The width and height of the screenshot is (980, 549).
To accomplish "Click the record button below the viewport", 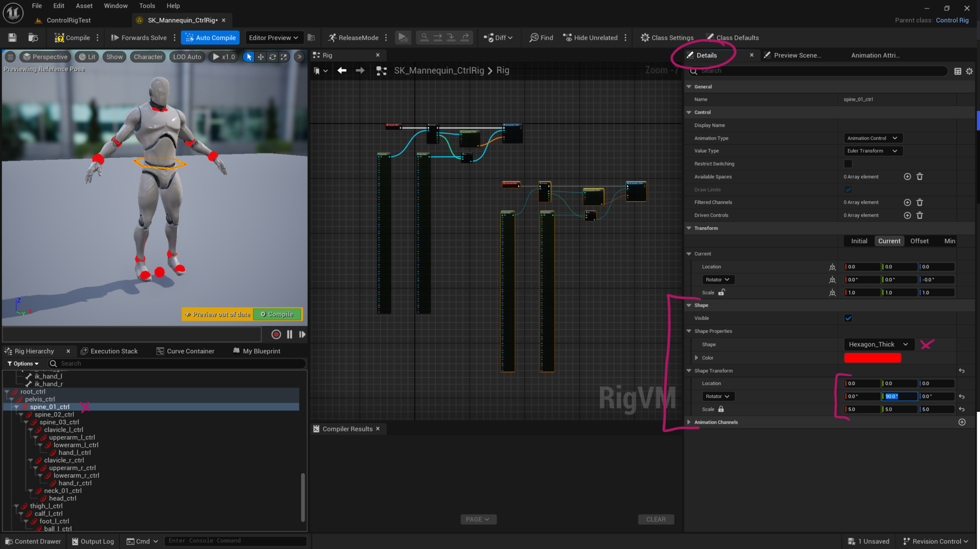I will (x=276, y=334).
